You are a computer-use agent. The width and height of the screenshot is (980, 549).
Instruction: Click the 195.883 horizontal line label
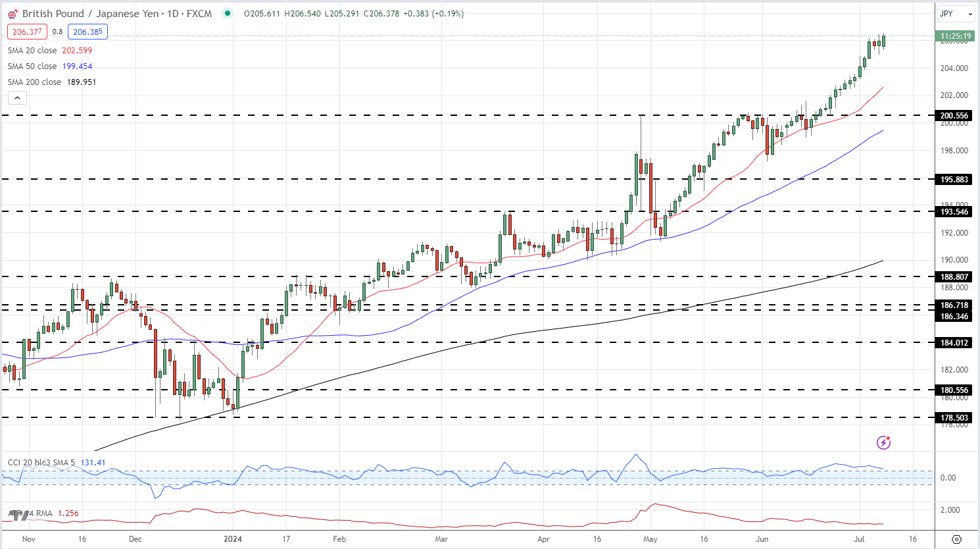[x=954, y=179]
